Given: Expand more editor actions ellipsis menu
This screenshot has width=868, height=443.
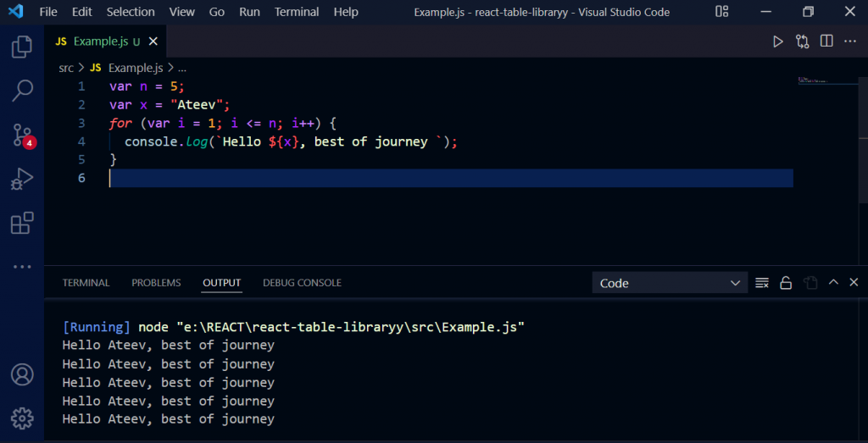Looking at the screenshot, I should pyautogui.click(x=850, y=42).
